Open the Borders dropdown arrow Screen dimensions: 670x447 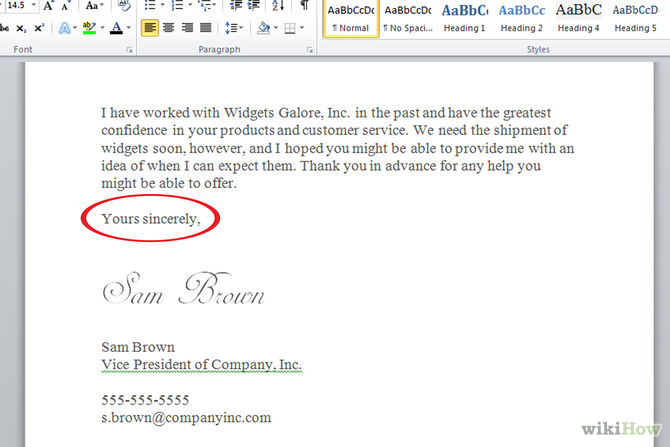coord(302,28)
